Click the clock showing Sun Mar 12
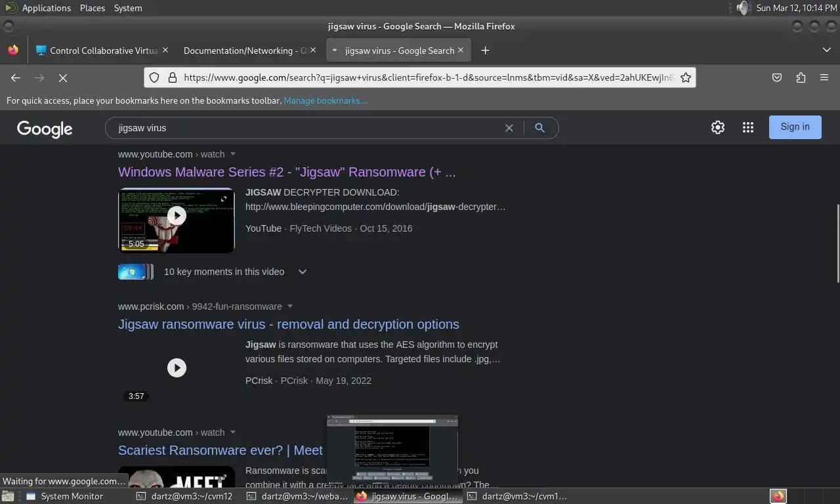Screen dimensions: 840x504 (796, 8)
